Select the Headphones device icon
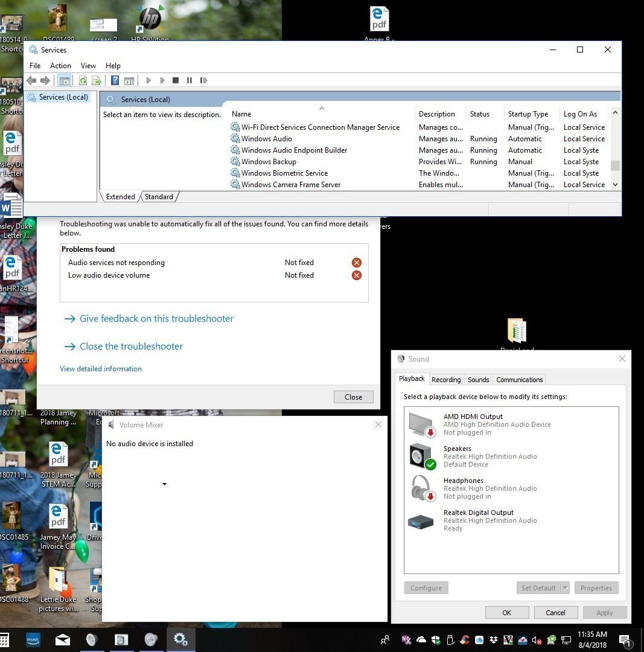Screen dimensions: 644x652 (x=422, y=488)
